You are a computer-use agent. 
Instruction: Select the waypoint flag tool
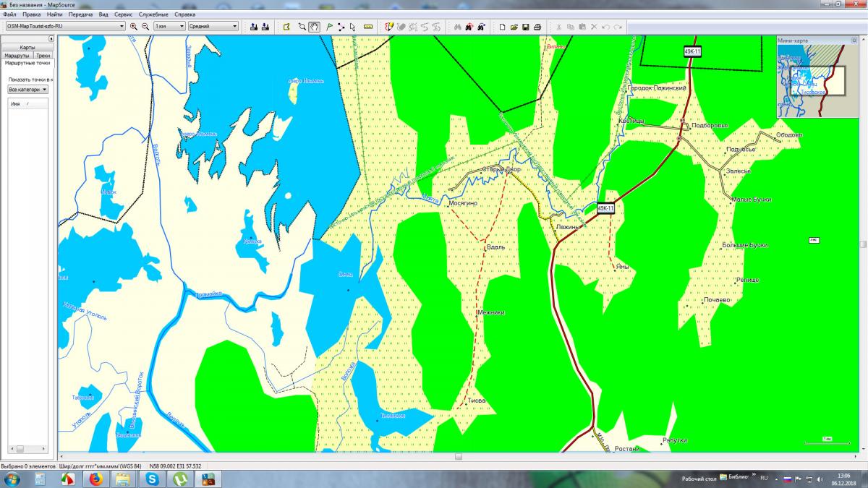[x=330, y=27]
